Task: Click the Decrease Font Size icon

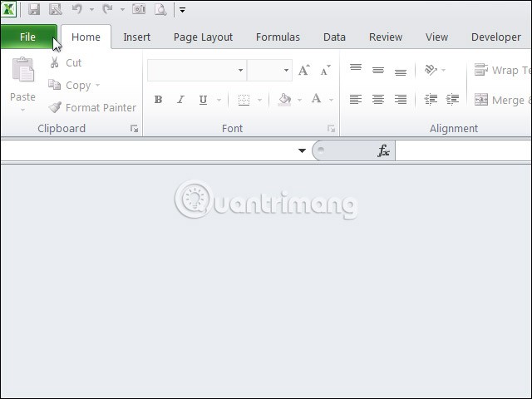Action: coord(326,71)
